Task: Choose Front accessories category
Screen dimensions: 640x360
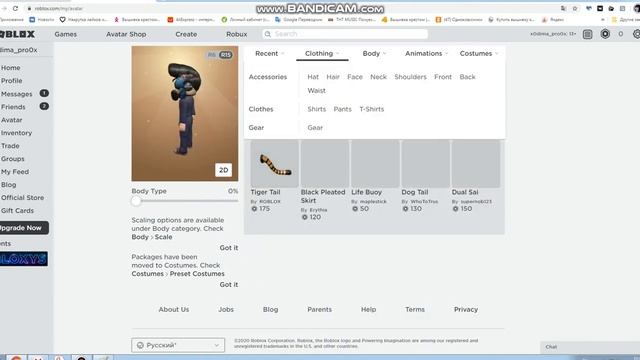Action: 443,77
